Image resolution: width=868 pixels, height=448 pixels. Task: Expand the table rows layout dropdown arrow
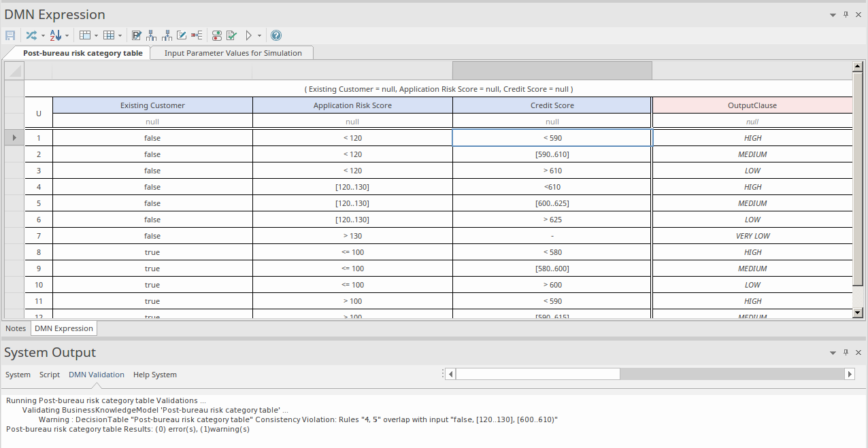pyautogui.click(x=96, y=35)
